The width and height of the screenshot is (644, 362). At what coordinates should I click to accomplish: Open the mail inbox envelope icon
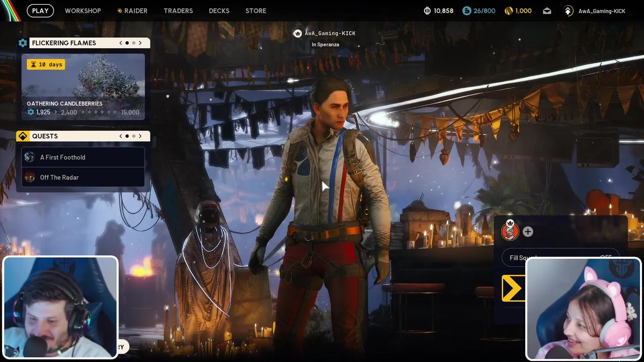click(547, 11)
